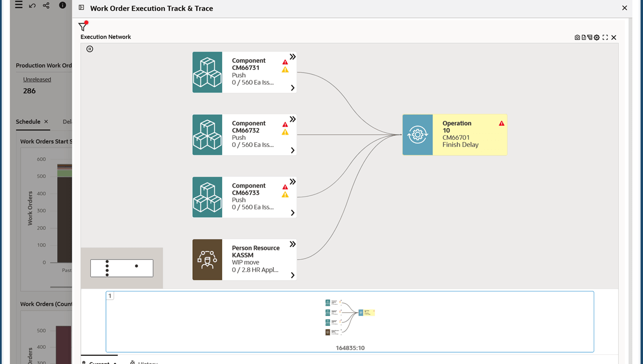Expand CM66732 node with double chevron
643x364 pixels.
tap(293, 119)
